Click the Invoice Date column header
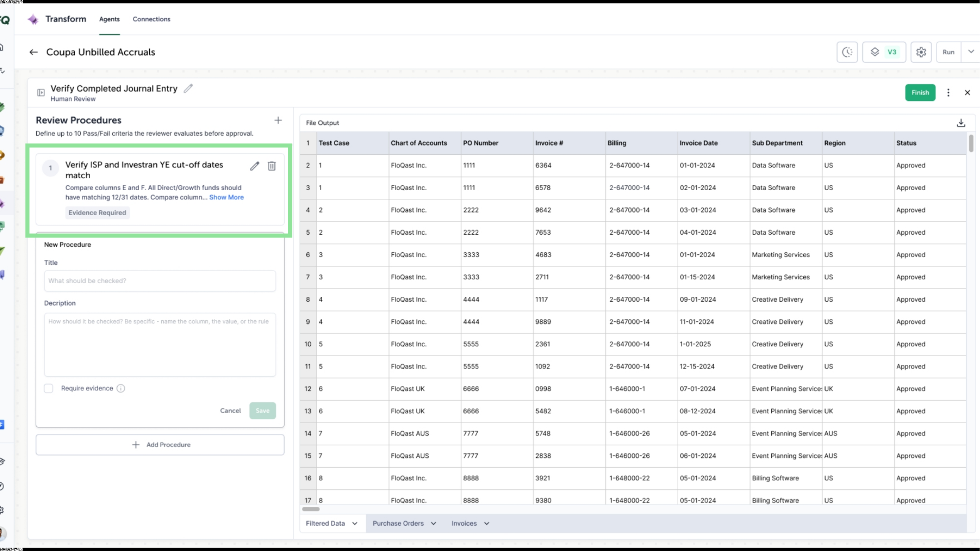980x551 pixels. (x=714, y=143)
